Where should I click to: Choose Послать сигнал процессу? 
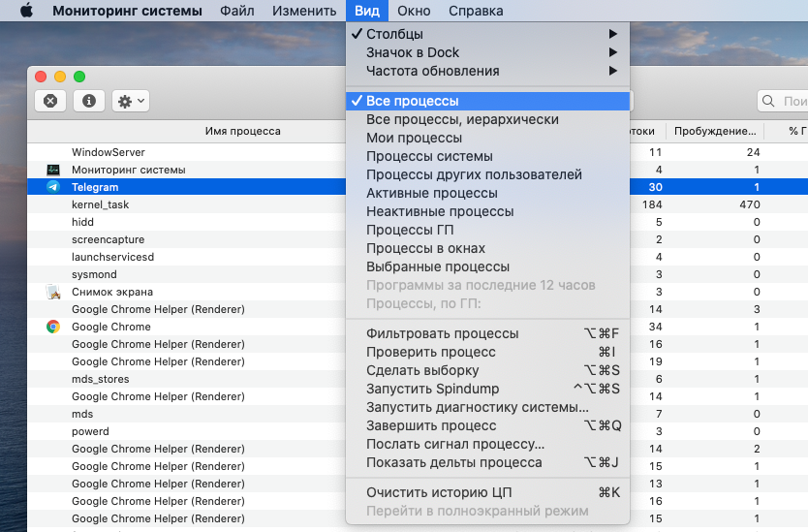pos(487,445)
